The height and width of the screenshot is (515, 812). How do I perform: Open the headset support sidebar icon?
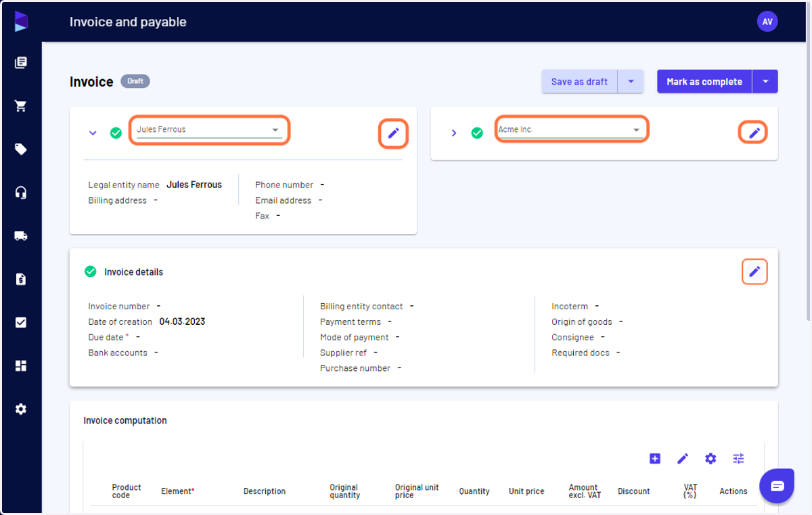pos(21,193)
